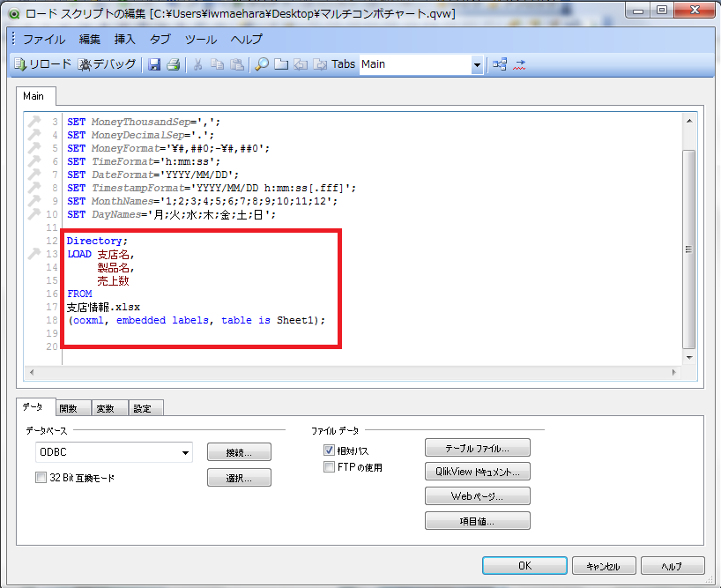The image size is (721, 588).
Task: Click the LOAD 支店名 line
Action: (100, 254)
